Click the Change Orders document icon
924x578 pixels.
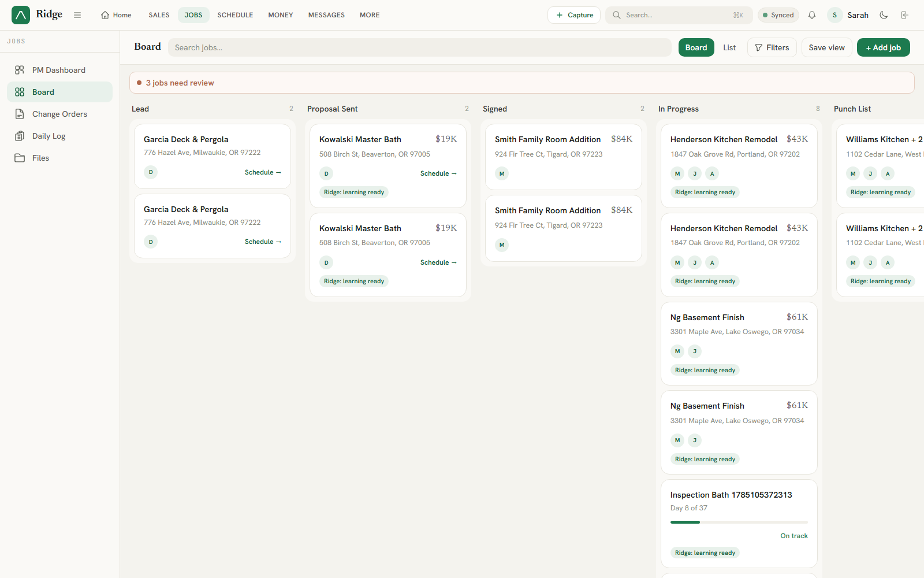pyautogui.click(x=20, y=114)
